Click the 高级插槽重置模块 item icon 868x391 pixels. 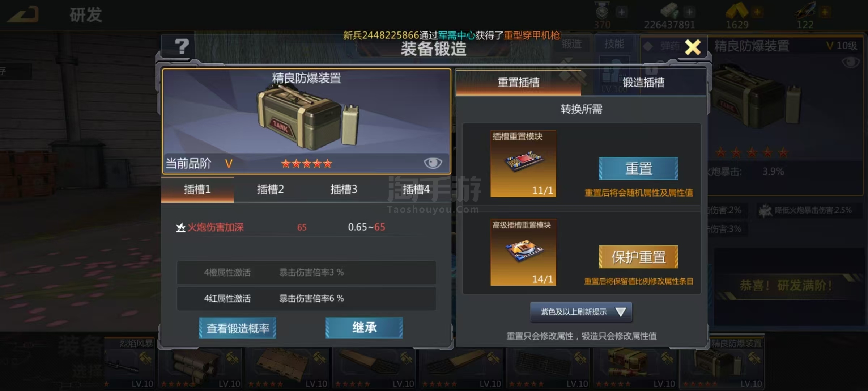point(523,252)
